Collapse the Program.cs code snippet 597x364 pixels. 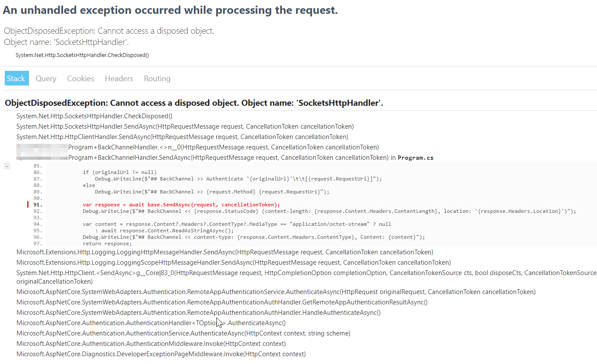point(6,165)
